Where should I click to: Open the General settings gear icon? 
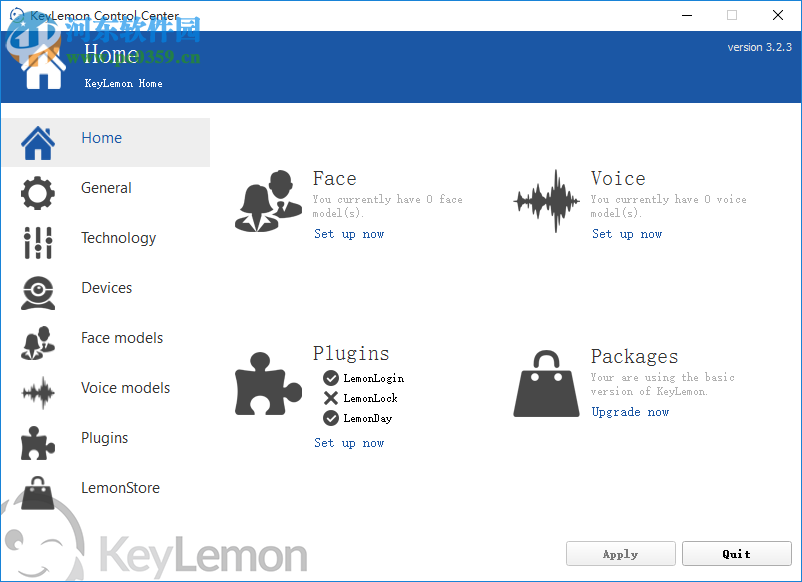(37, 192)
